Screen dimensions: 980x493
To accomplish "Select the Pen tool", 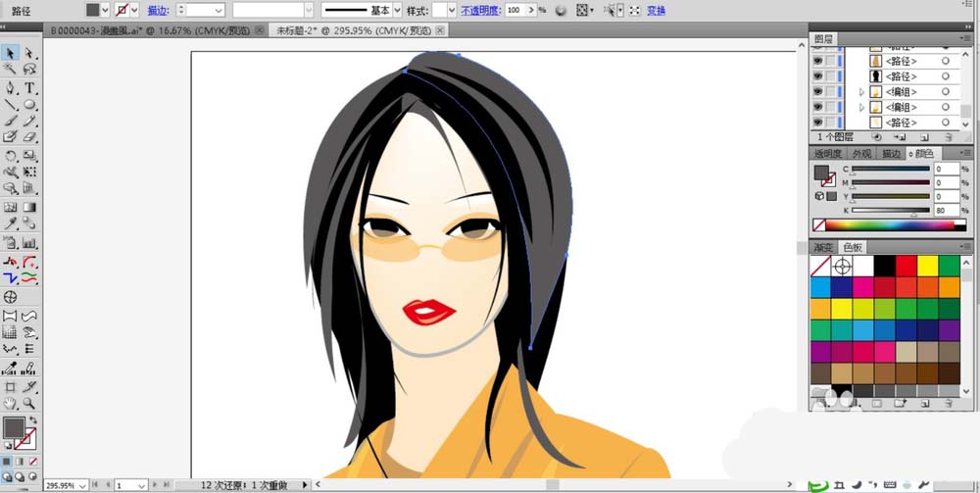I will pyautogui.click(x=11, y=87).
